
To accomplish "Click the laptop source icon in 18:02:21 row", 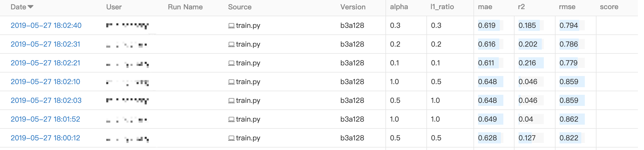I will pos(231,63).
